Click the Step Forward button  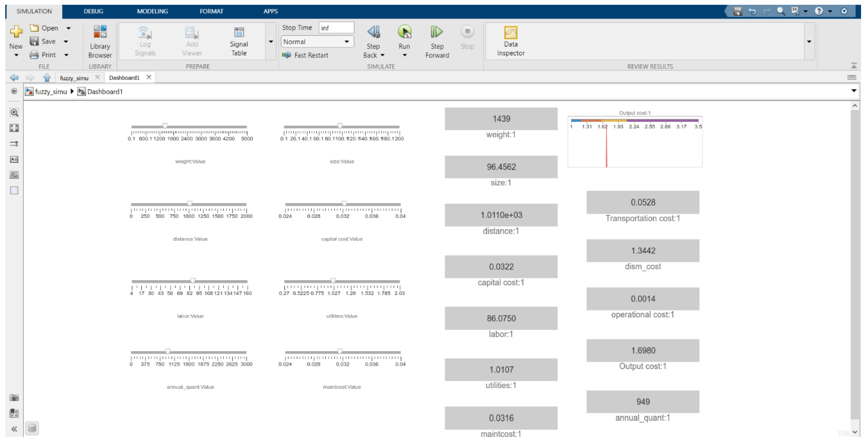(x=437, y=41)
